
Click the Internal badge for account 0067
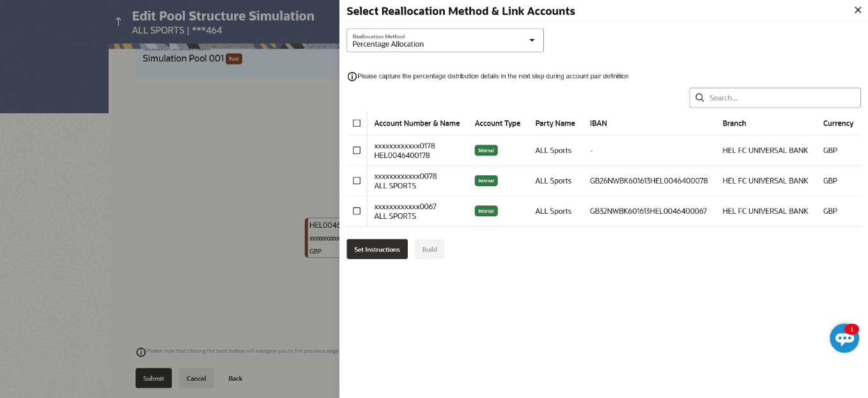[486, 211]
